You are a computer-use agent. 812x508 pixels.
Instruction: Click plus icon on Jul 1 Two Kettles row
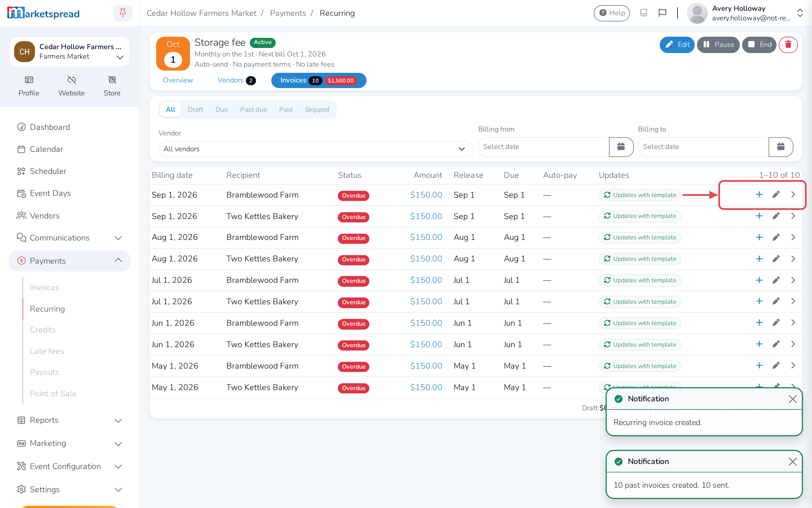[x=759, y=301]
